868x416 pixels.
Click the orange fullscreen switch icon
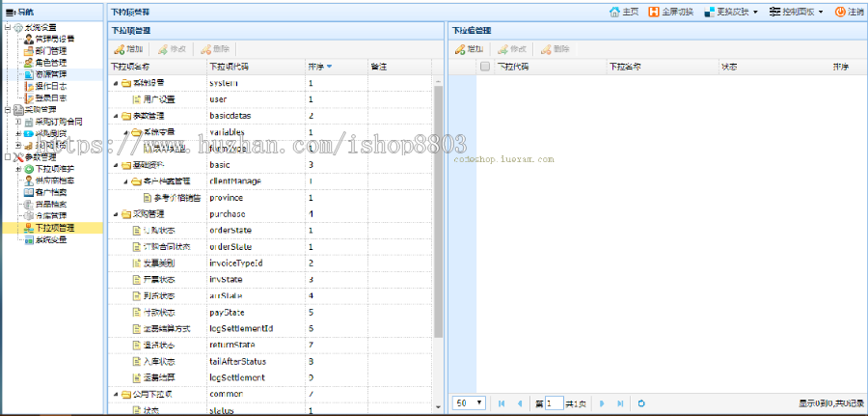click(653, 12)
